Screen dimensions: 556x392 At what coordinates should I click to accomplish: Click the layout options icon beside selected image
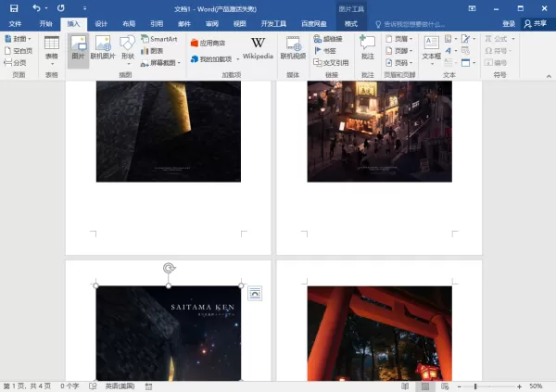(x=255, y=294)
